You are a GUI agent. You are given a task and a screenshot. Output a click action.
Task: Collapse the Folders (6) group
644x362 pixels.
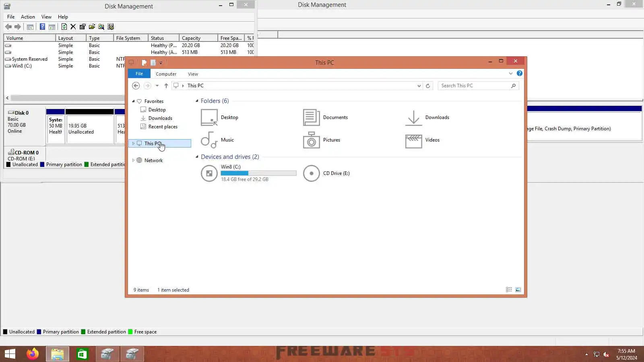[197, 101]
